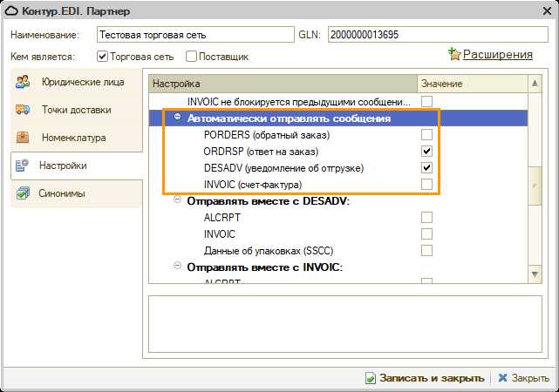Click the Kontur cloud icon in title bar

click(11, 11)
